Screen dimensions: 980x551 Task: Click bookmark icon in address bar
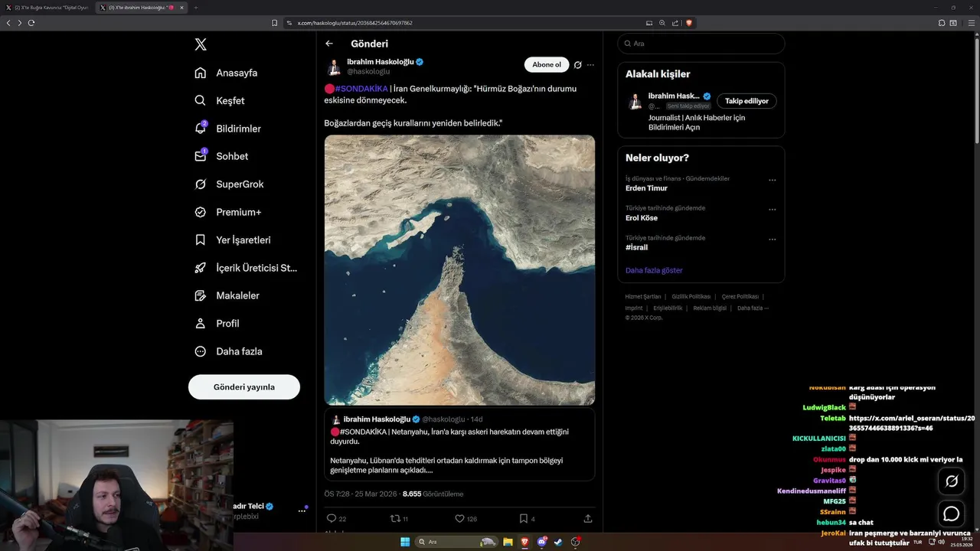[x=274, y=23]
